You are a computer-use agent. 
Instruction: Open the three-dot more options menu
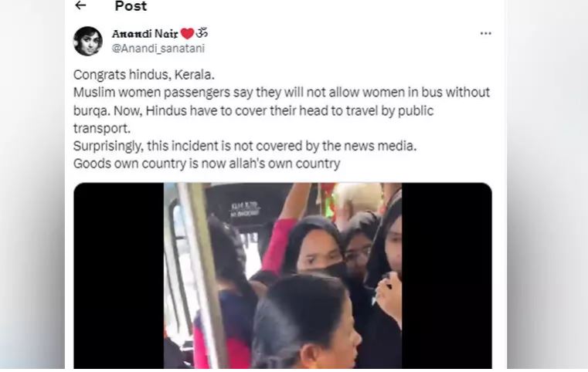(x=486, y=33)
